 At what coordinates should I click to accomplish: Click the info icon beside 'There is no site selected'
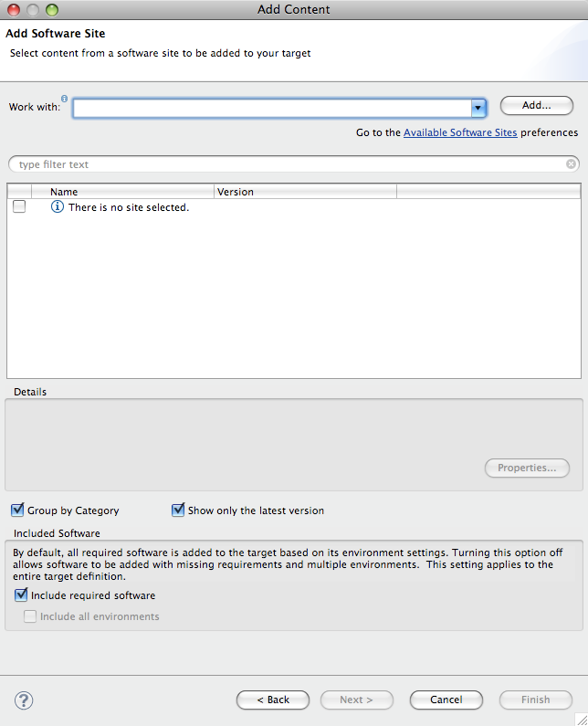pos(58,207)
